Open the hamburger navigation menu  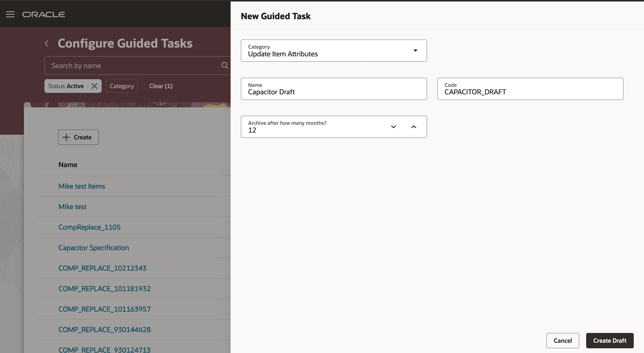[10, 15]
